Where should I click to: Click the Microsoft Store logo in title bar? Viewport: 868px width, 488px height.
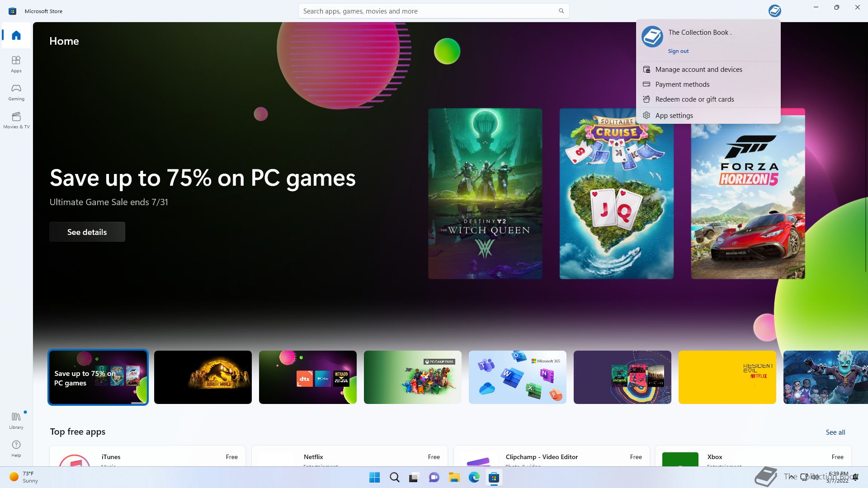tap(13, 11)
